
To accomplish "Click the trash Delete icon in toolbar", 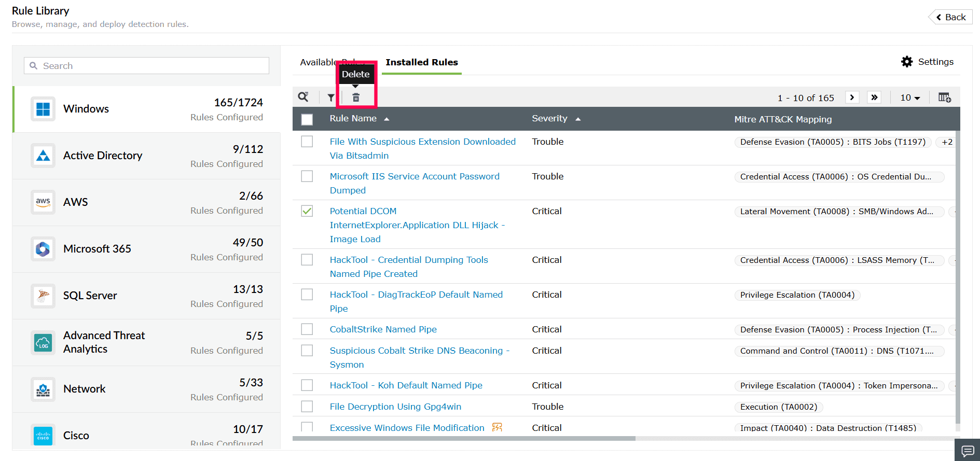I will [x=356, y=97].
